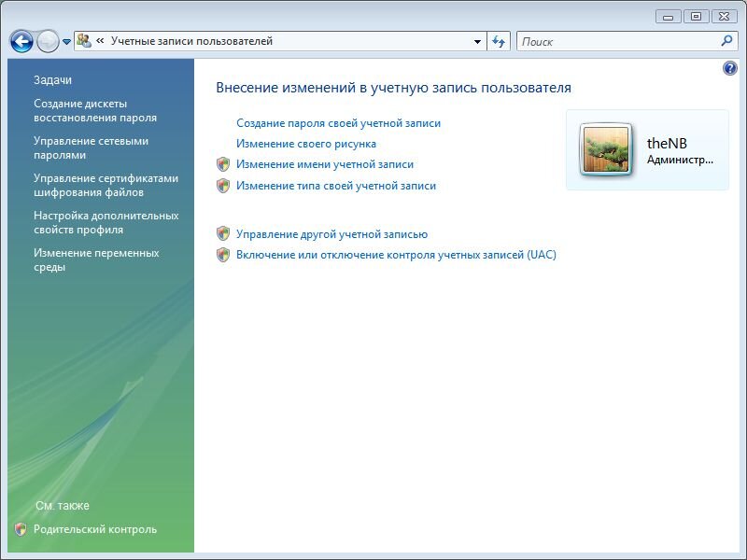The image size is (747, 560).
Task: Open 'Создание дискеты восстановления пароля'
Action: [x=95, y=110]
